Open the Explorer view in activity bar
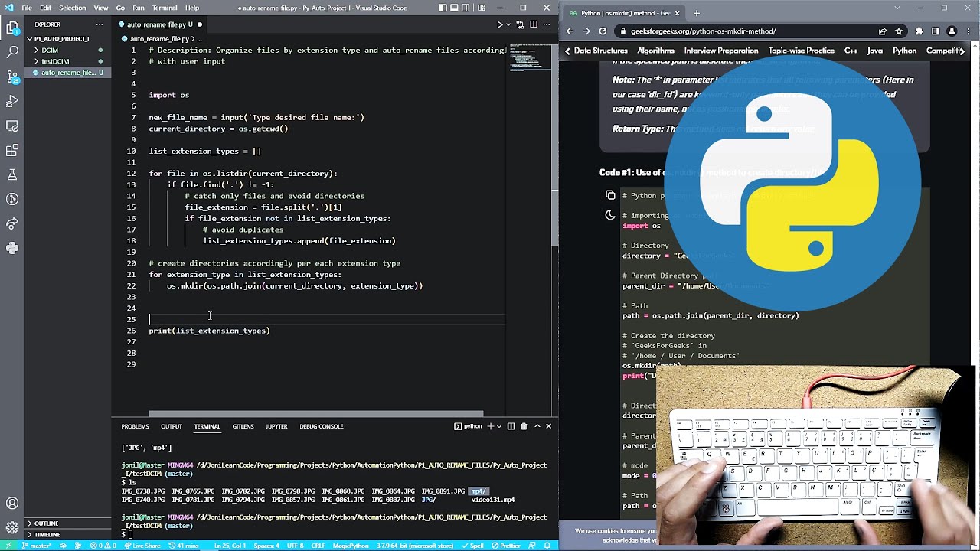The height and width of the screenshot is (551, 980). [x=12, y=28]
